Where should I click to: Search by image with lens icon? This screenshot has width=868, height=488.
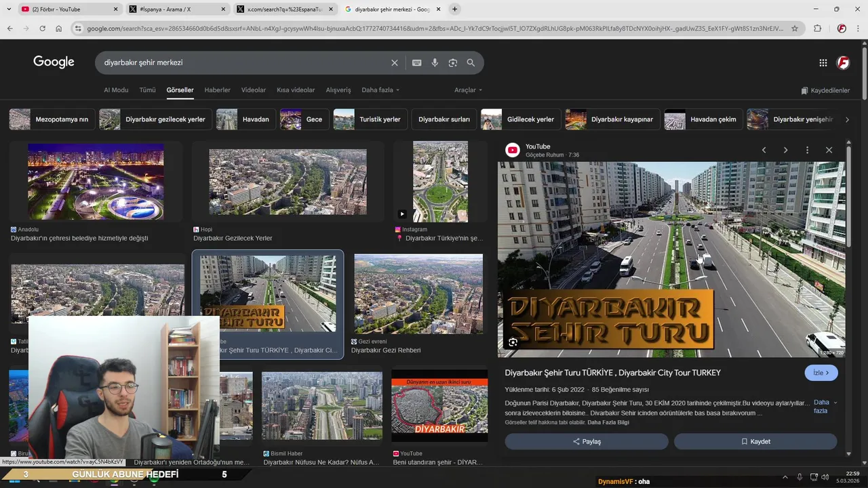[x=453, y=62]
